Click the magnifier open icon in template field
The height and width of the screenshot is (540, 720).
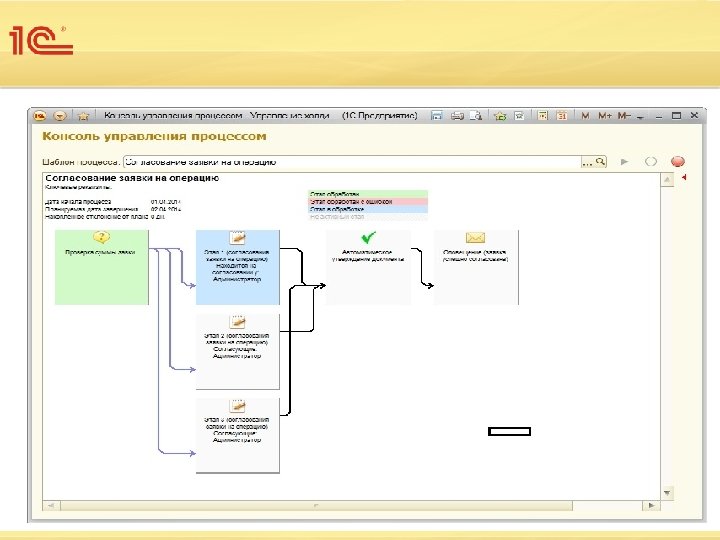click(x=600, y=162)
